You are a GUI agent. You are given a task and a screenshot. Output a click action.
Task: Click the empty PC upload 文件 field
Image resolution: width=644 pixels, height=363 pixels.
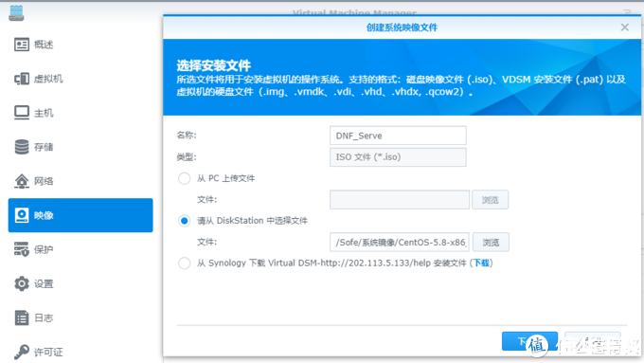click(x=400, y=200)
